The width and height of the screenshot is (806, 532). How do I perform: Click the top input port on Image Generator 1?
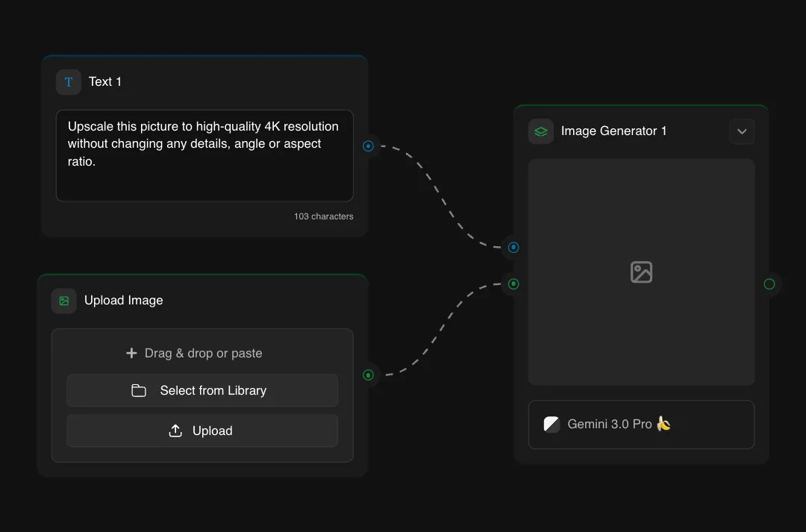[513, 247]
